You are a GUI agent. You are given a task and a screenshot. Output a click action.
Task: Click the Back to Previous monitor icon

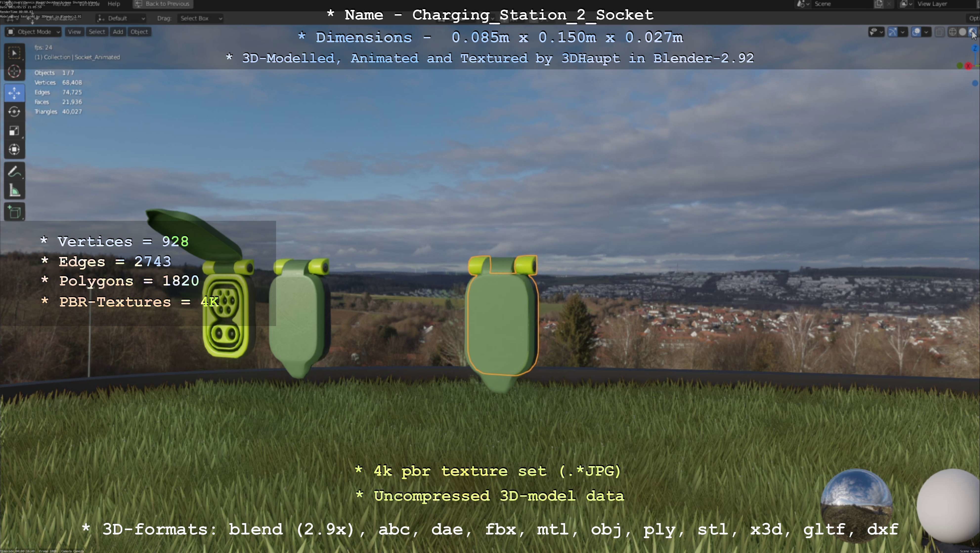click(x=139, y=4)
